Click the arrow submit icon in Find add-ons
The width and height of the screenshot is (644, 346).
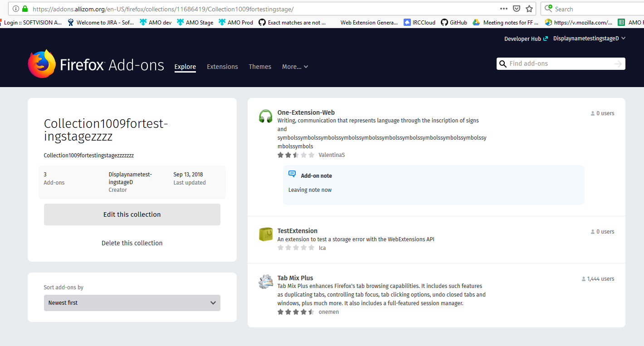(x=618, y=64)
